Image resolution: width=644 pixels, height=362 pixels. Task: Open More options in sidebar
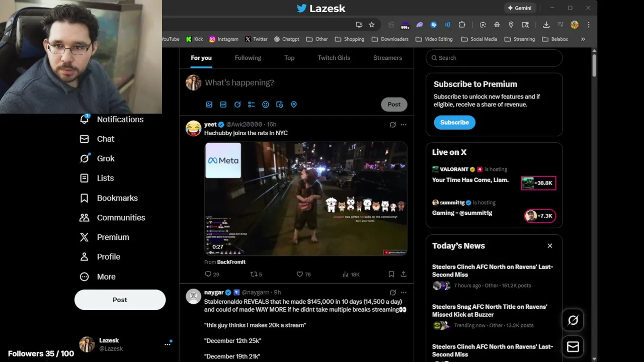98,277
